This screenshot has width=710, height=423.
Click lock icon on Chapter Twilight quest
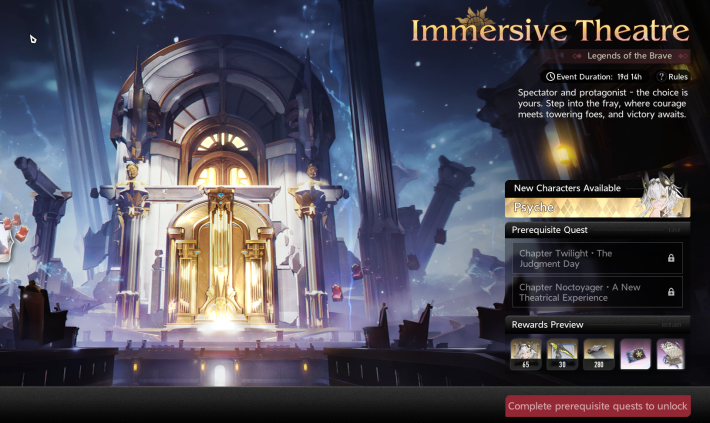tap(671, 258)
